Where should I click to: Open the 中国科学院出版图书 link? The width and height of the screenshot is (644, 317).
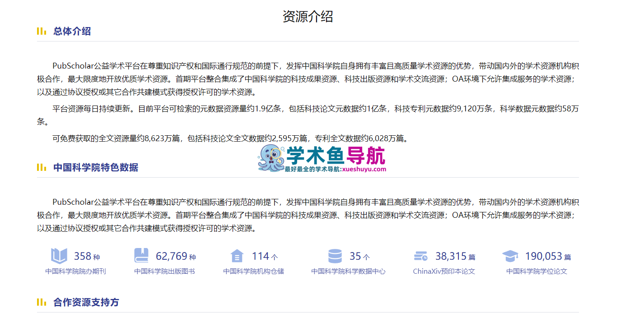click(164, 271)
